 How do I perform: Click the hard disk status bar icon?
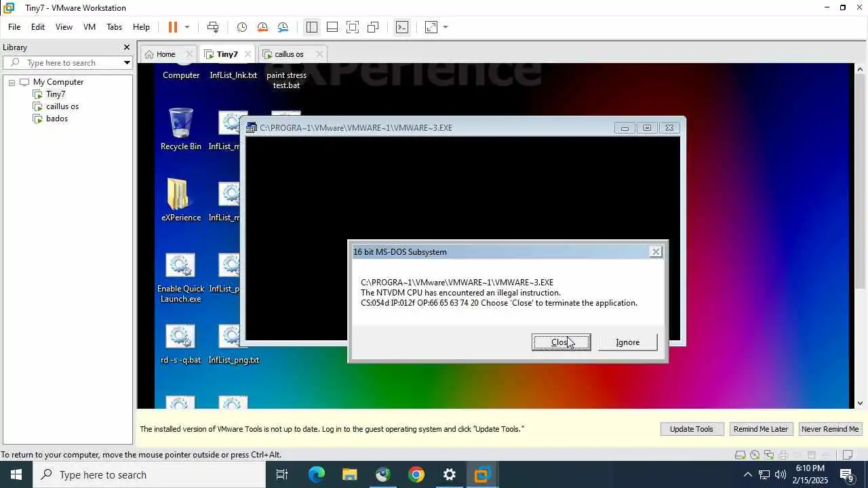click(x=741, y=455)
